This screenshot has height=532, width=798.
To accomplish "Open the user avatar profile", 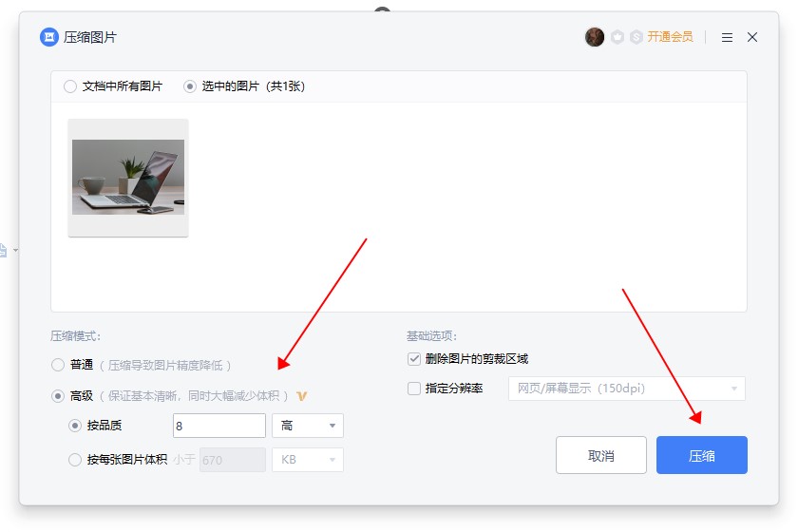I will [x=595, y=37].
